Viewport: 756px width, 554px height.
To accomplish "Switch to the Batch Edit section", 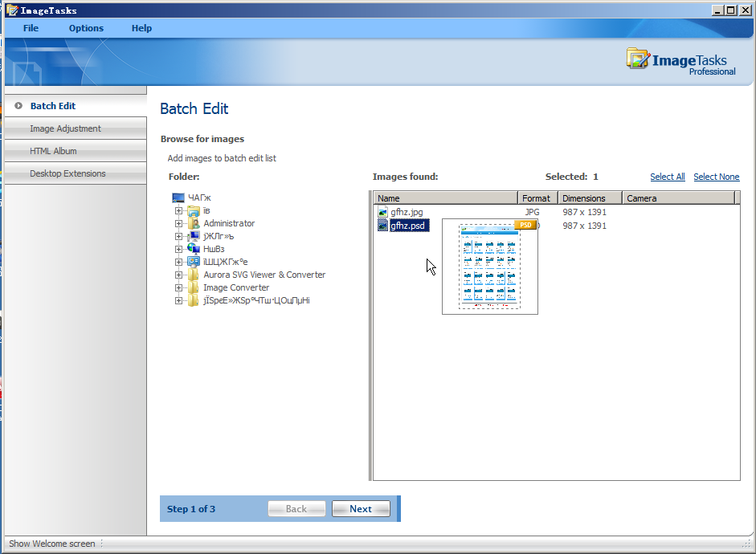I will (x=76, y=105).
